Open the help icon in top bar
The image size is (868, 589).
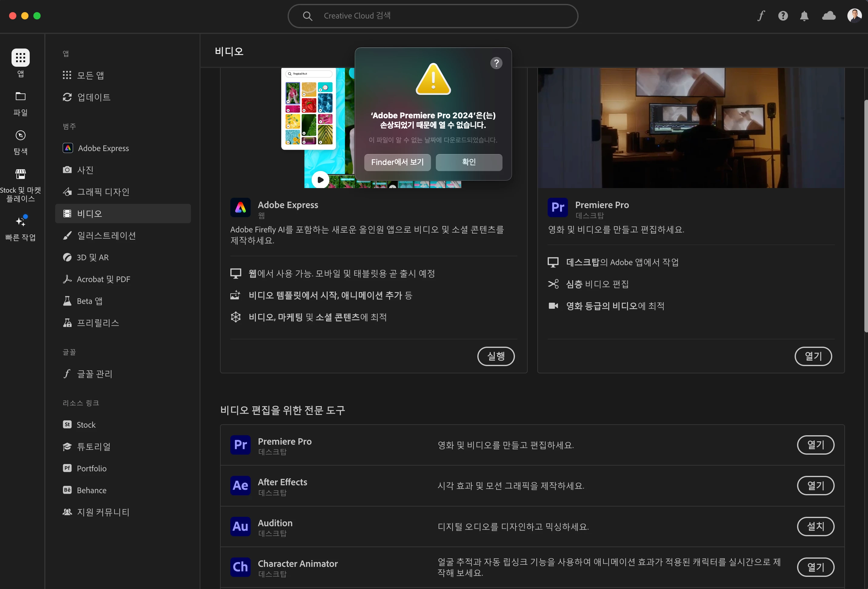pyautogui.click(x=783, y=16)
